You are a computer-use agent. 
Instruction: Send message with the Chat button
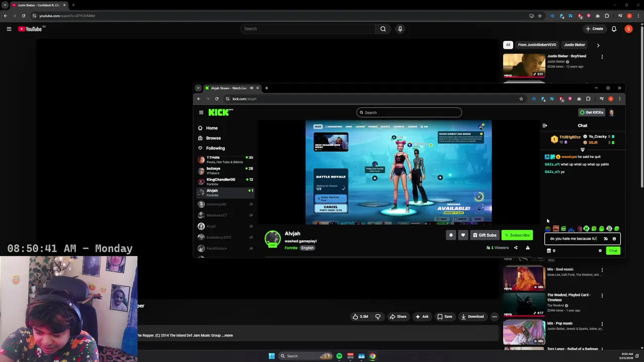613,250
